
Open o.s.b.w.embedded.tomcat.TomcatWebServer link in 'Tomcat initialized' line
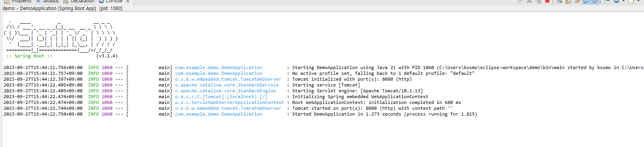(228, 79)
